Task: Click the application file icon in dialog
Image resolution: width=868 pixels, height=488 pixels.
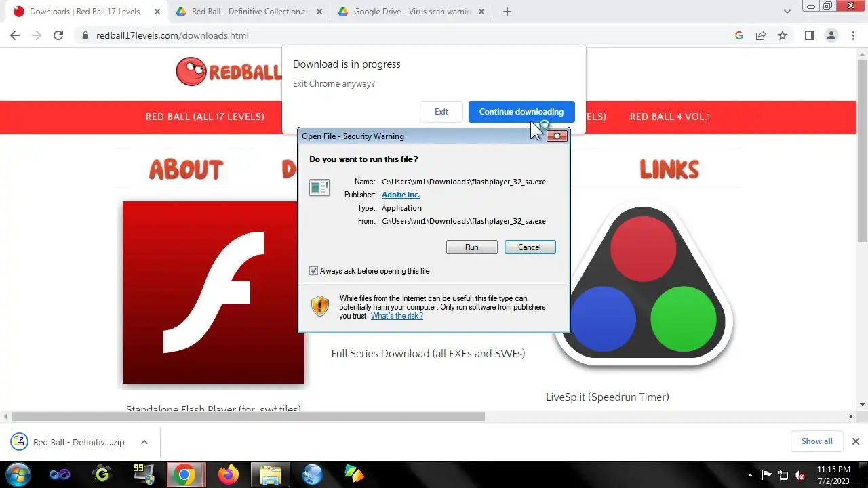Action: (319, 187)
